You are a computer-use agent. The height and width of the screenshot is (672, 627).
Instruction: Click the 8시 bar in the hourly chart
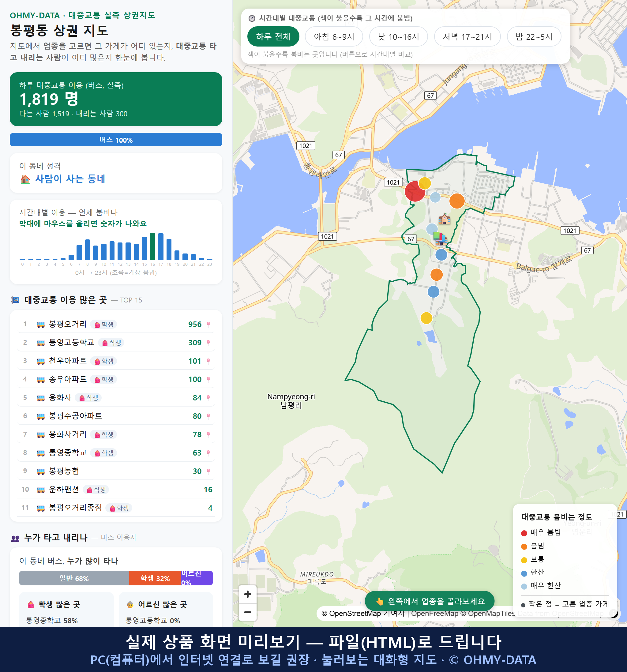click(88, 250)
